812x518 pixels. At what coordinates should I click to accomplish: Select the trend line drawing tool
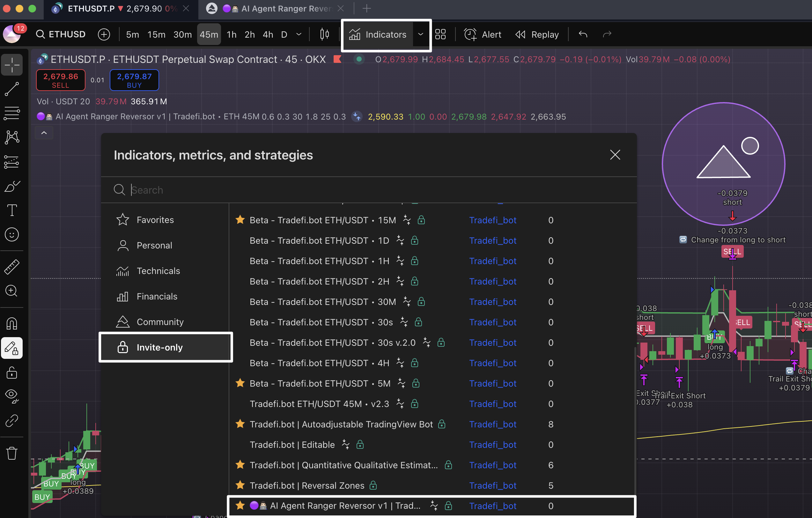click(12, 89)
